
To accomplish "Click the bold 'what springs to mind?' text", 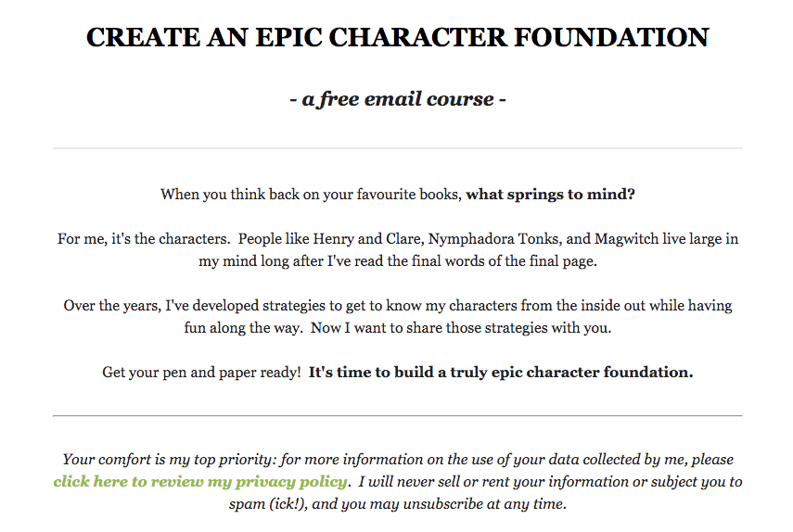I will pyautogui.click(x=550, y=195).
